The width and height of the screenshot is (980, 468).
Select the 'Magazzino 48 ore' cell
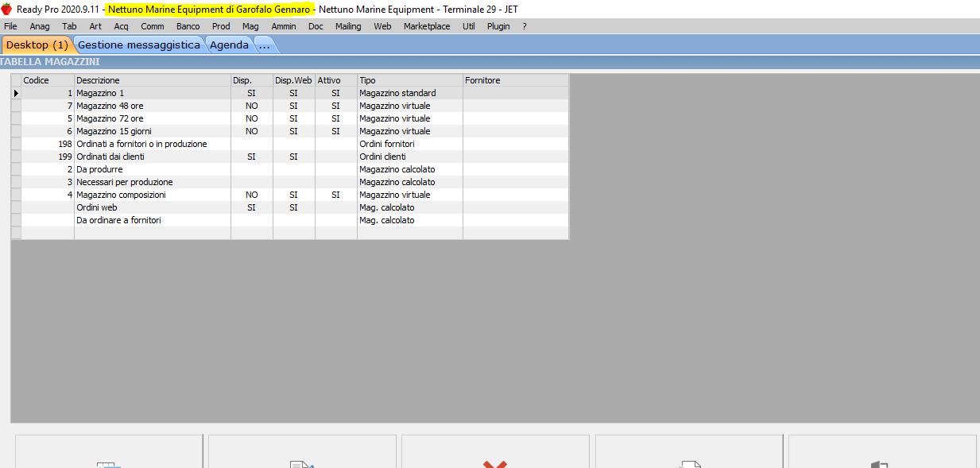(x=153, y=106)
